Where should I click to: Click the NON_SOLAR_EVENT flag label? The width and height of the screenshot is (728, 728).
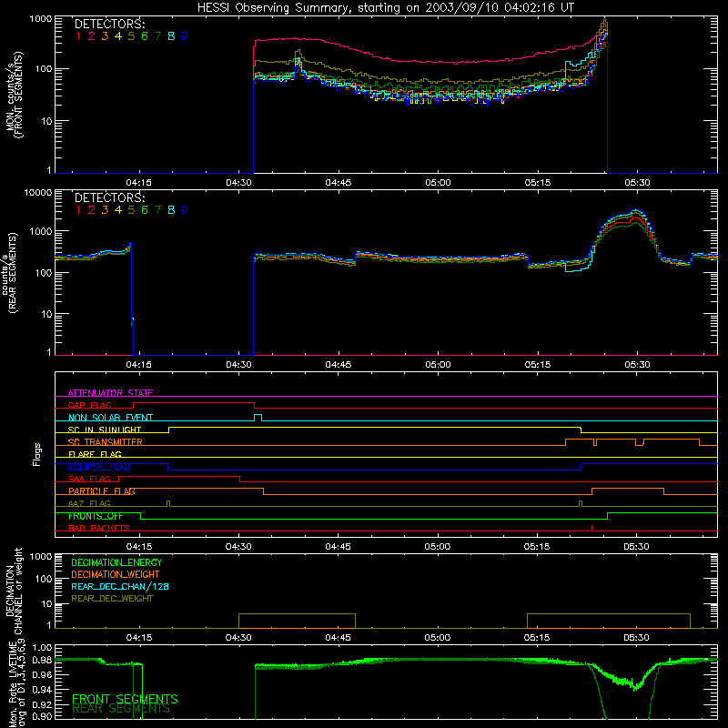coord(110,418)
